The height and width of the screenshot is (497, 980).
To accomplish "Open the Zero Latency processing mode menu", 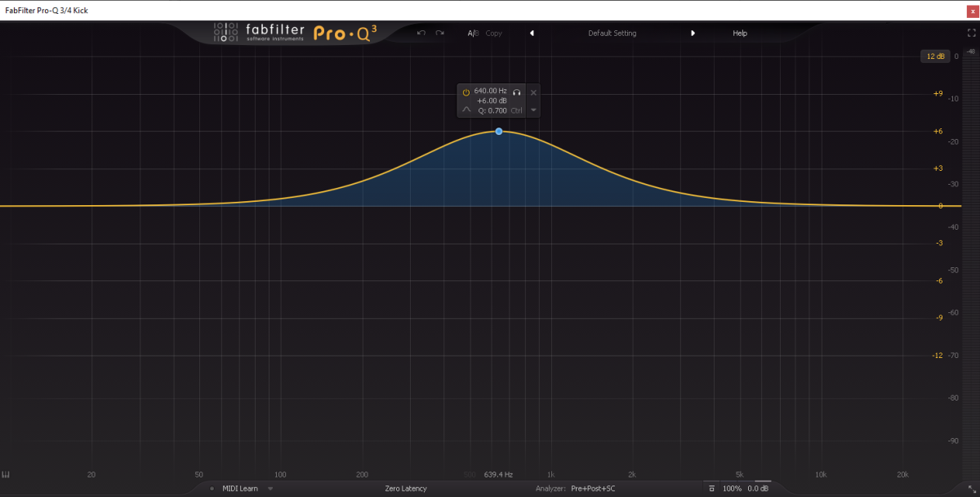I will [x=406, y=489].
